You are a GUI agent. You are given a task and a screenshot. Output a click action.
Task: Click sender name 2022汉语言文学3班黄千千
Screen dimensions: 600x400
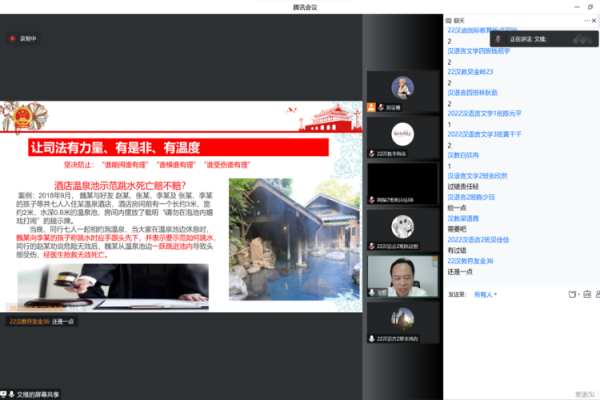point(484,134)
